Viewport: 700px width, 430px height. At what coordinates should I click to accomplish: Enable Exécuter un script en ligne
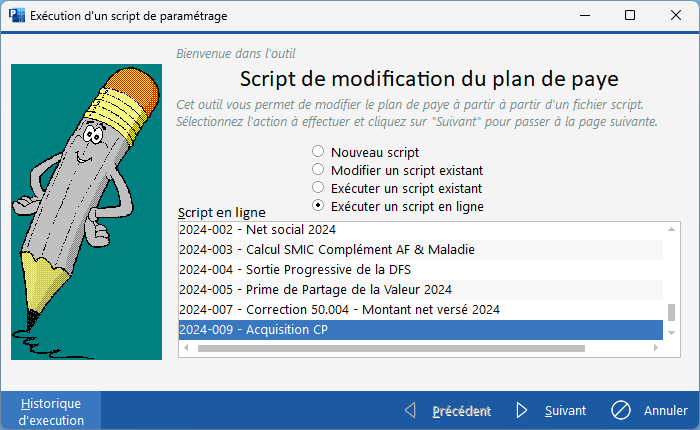[318, 206]
